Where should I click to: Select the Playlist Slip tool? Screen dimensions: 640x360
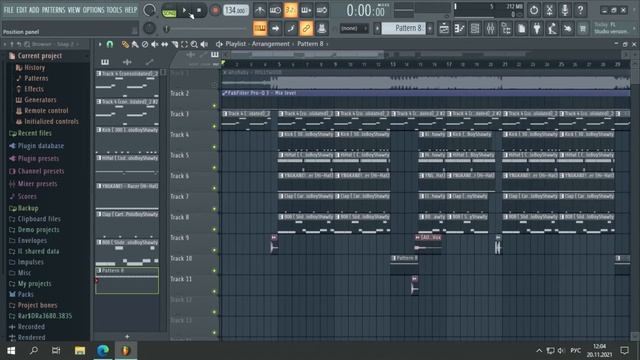coord(164,44)
